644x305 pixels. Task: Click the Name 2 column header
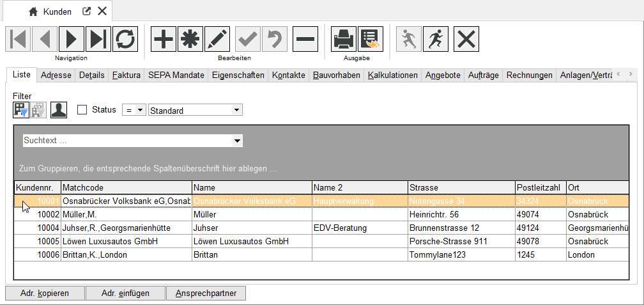point(360,187)
